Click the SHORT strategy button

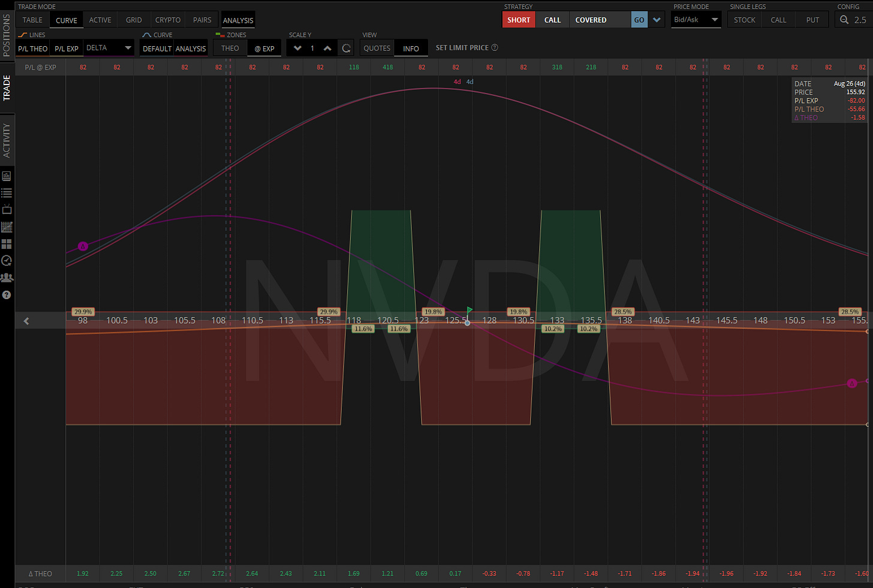point(519,20)
